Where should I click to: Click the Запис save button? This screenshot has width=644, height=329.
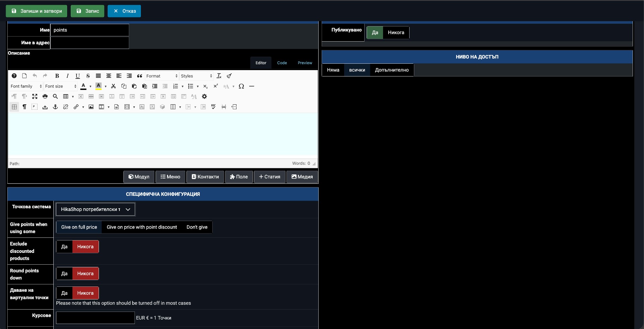click(x=88, y=11)
